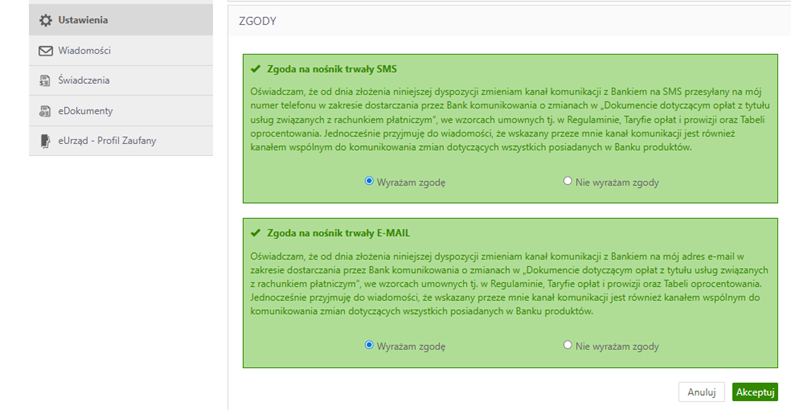
Task: Select "Wyrażam zgodę" for SMS consent
Action: [x=369, y=182]
